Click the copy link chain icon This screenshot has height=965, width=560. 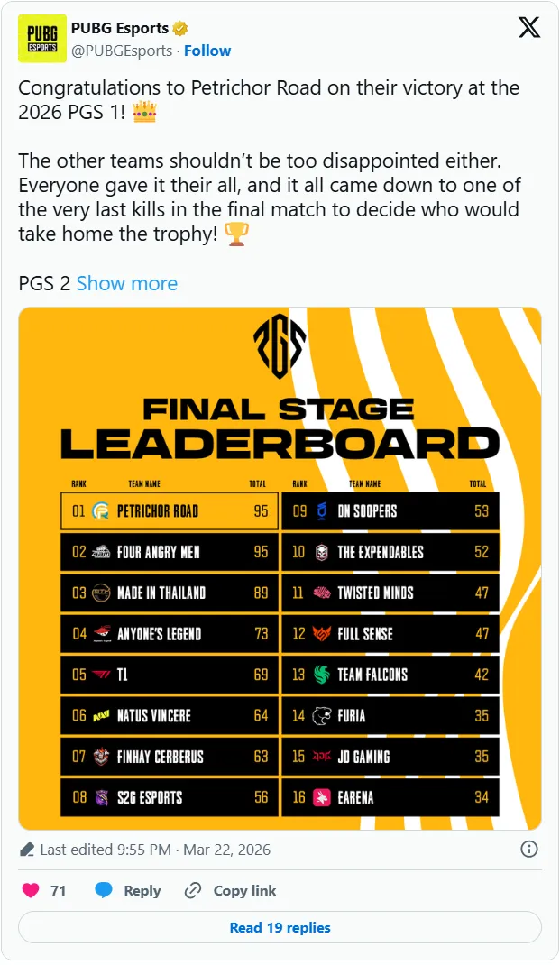pos(192,890)
